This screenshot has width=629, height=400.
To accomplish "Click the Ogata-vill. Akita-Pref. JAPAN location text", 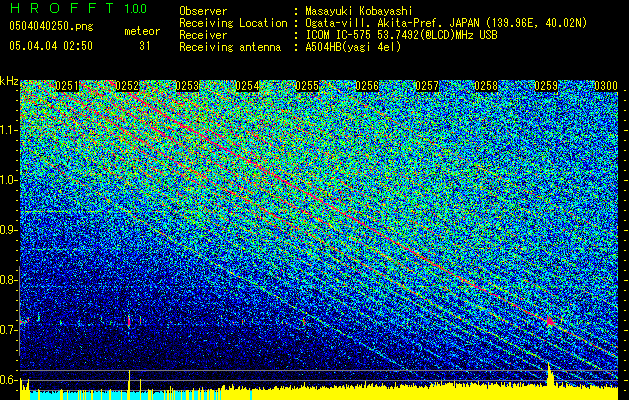I will [x=446, y=23].
